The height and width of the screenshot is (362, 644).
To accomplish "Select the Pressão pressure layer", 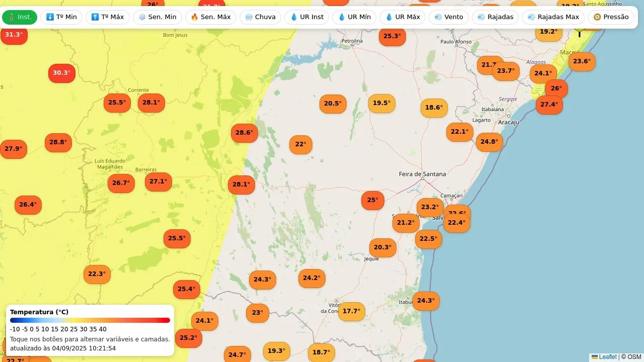I will tap(611, 17).
